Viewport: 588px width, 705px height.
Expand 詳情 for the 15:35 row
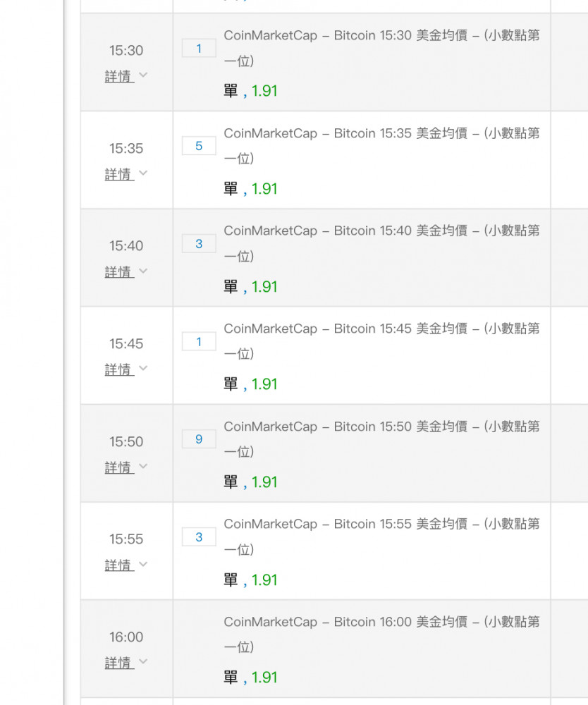coord(126,174)
